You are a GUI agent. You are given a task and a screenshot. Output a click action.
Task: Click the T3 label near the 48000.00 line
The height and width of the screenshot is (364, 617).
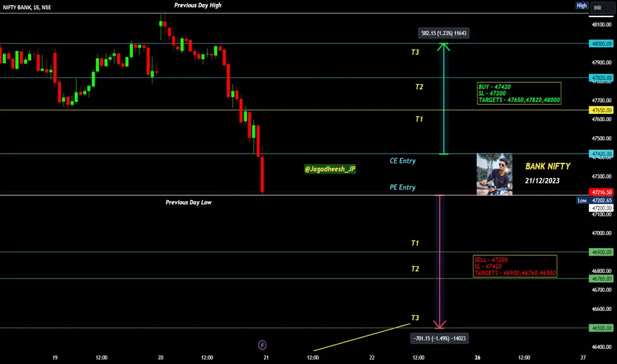[415, 52]
